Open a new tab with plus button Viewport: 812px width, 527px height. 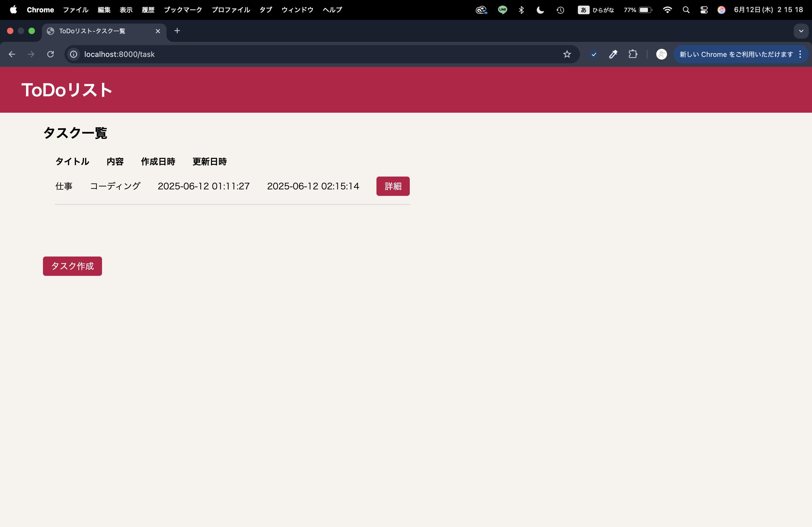coord(177,31)
